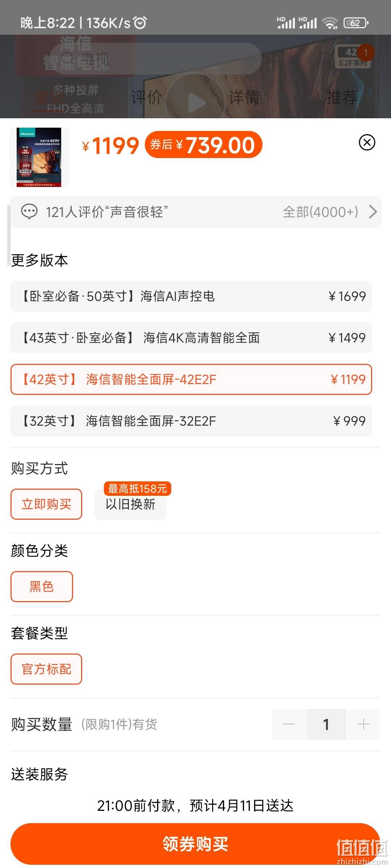Choose 立即购买 purchase method
The height and width of the screenshot is (868, 391).
pyautogui.click(x=46, y=504)
